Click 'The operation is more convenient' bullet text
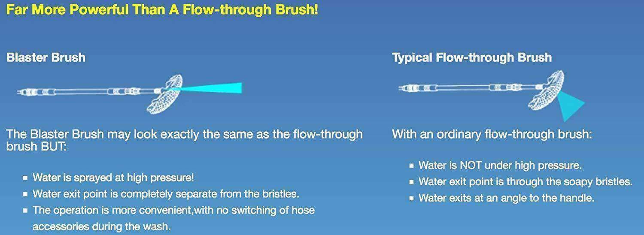The width and height of the screenshot is (644, 235). pyautogui.click(x=173, y=210)
